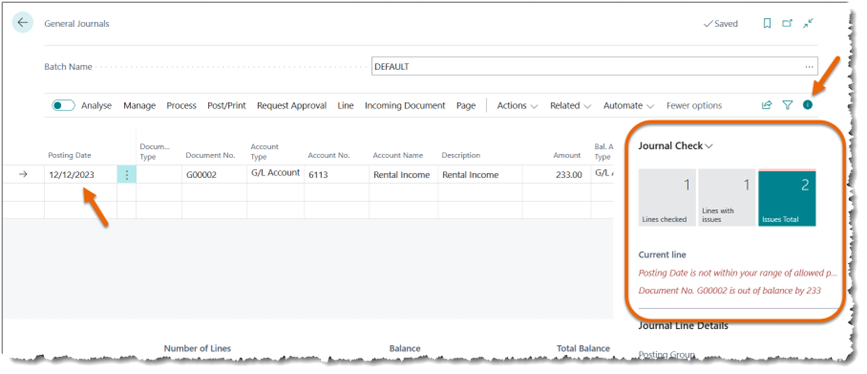Toggle the Analyse mode switch
This screenshot has width=867, height=374.
pyautogui.click(x=64, y=105)
